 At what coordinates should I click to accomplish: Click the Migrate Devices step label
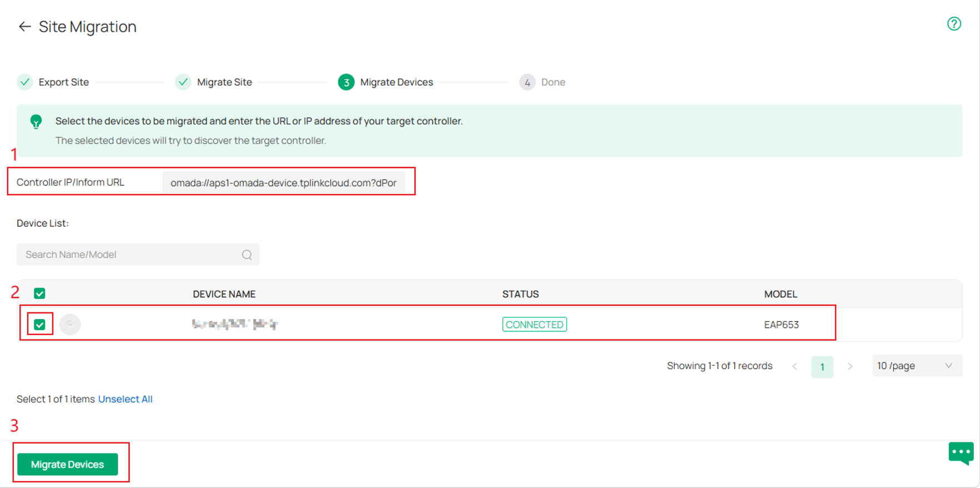pos(396,82)
